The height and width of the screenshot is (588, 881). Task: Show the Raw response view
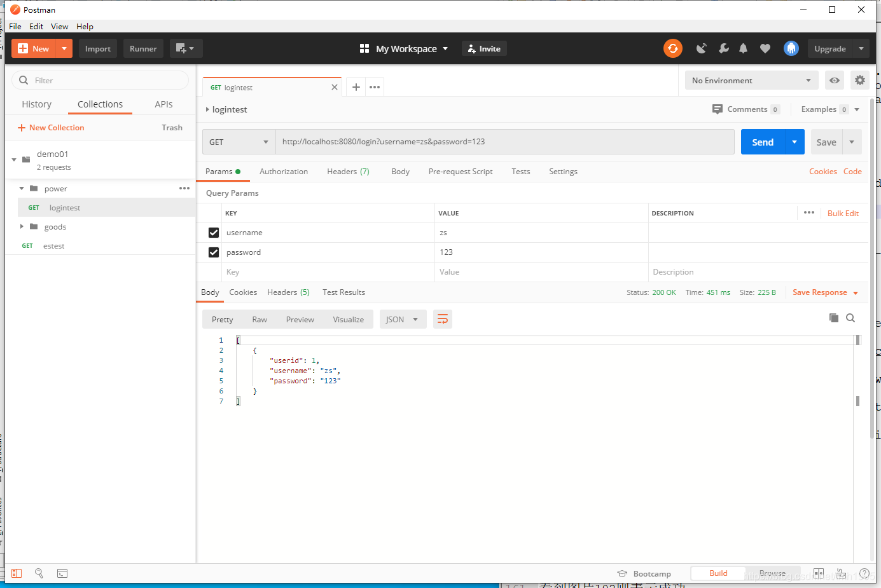pyautogui.click(x=260, y=319)
